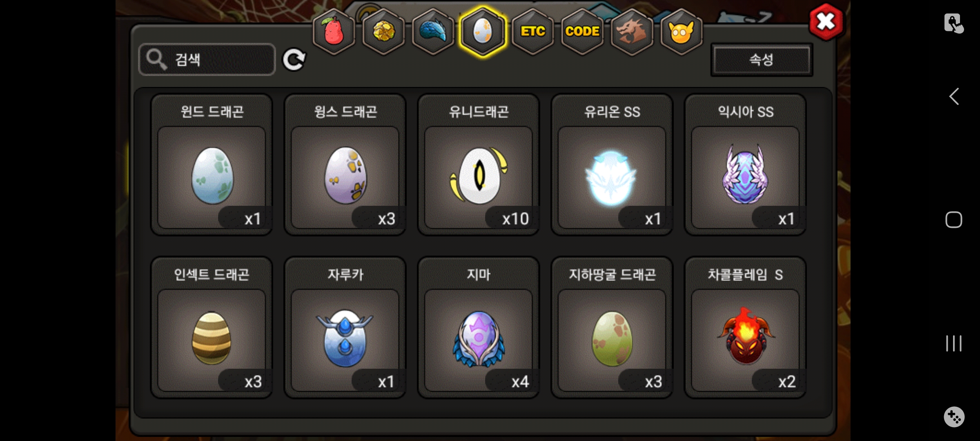
Task: Select the 윈드 드래곤 egg
Action: coord(212,165)
